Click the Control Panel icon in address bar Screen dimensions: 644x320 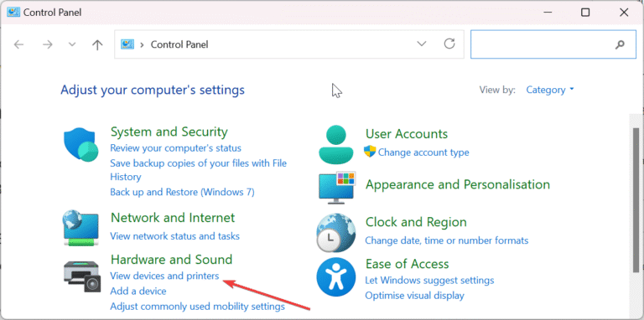tap(127, 44)
